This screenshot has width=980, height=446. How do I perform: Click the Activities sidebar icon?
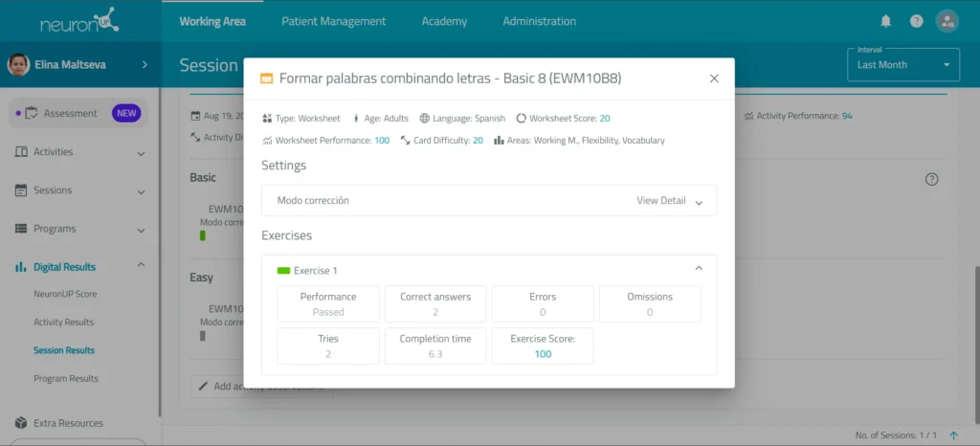(x=21, y=152)
